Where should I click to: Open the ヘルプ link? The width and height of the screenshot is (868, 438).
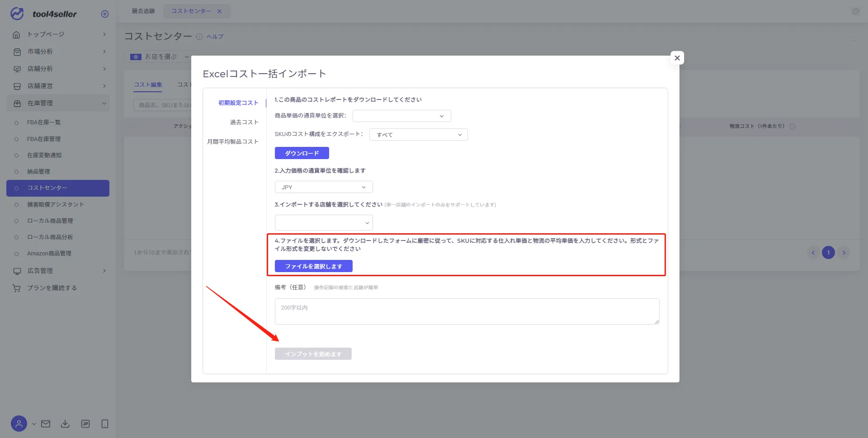[x=215, y=37]
